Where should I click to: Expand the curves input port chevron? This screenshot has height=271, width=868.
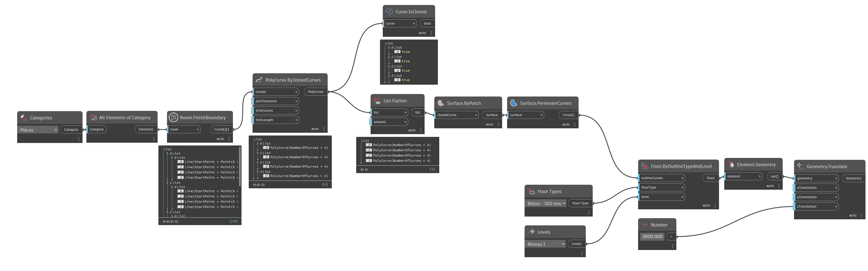[296, 92]
